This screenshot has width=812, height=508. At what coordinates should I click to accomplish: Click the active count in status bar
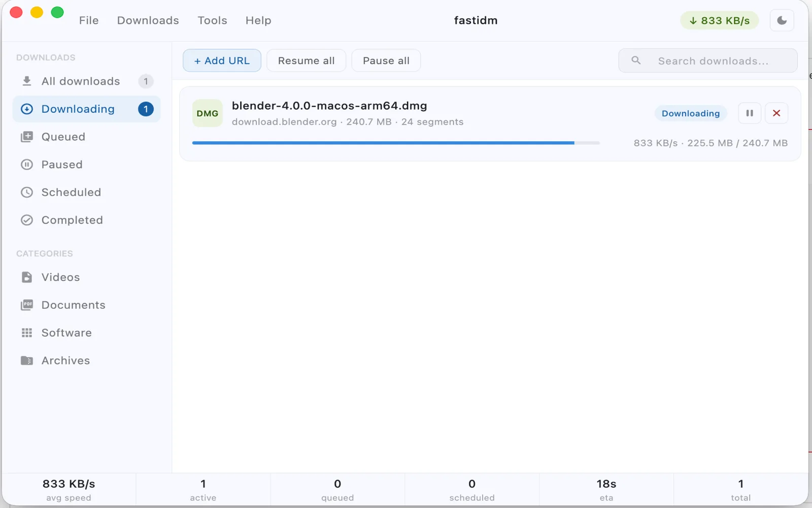pyautogui.click(x=203, y=490)
